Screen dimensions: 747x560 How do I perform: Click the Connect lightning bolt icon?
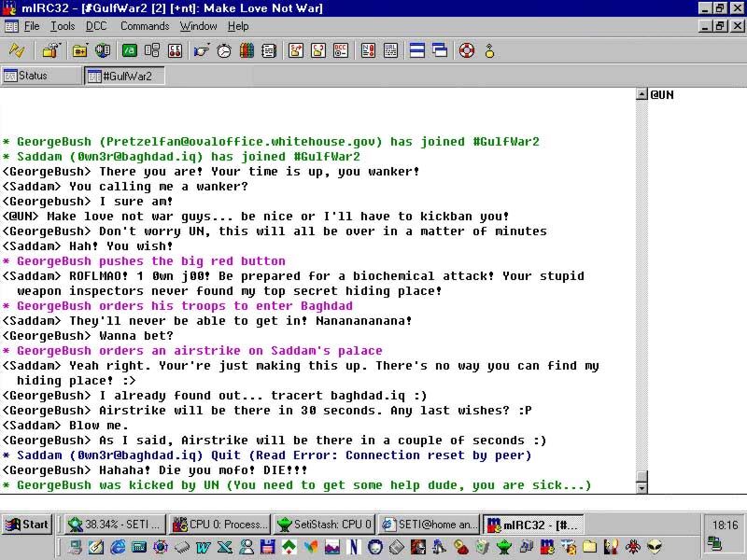[17, 50]
